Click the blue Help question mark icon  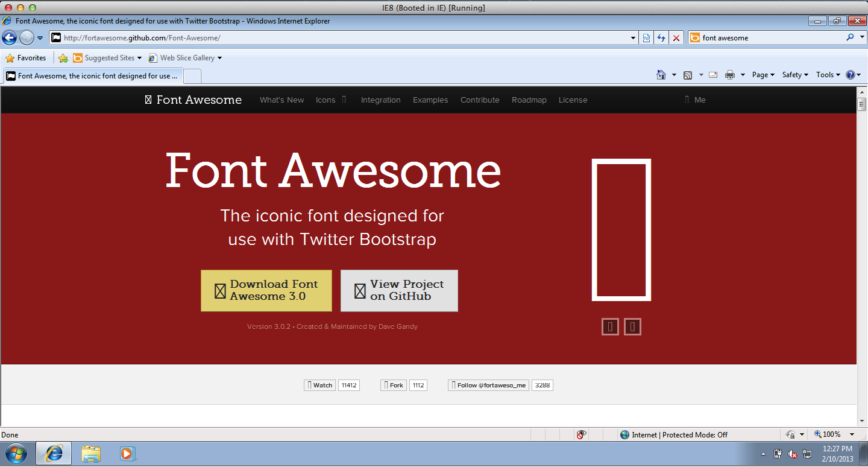pyautogui.click(x=851, y=75)
